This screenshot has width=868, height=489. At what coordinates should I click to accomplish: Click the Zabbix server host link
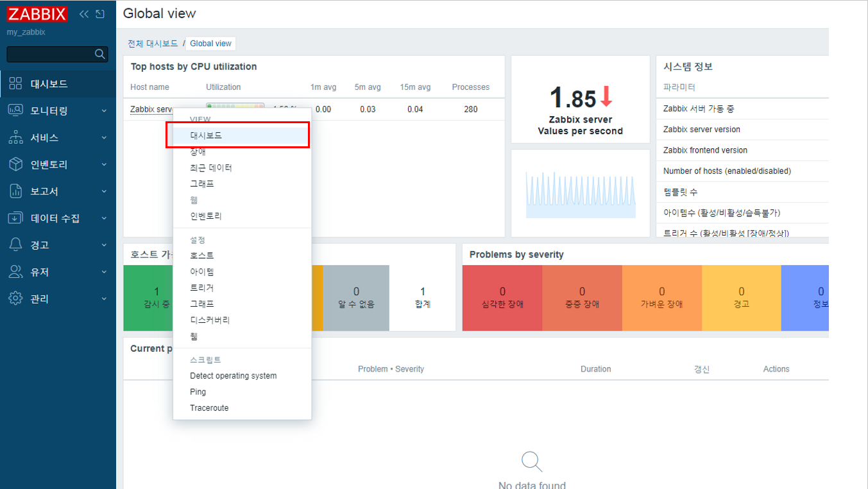[x=151, y=109]
